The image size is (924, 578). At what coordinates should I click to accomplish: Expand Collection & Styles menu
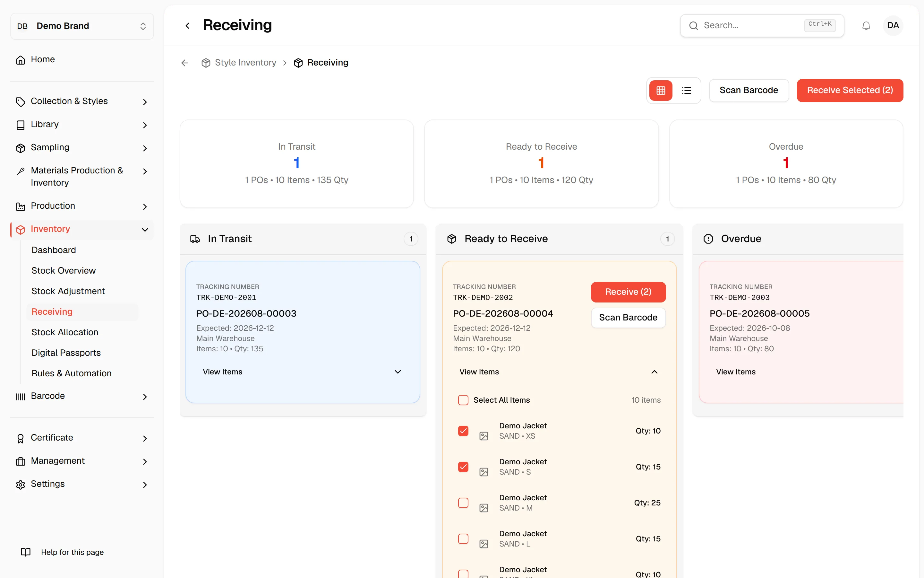coord(82,101)
